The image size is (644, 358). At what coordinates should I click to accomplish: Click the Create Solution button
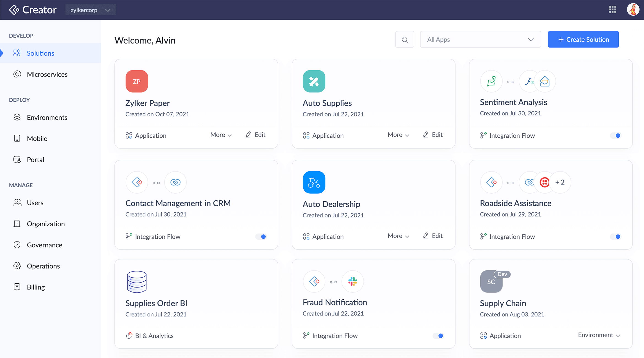pos(583,39)
